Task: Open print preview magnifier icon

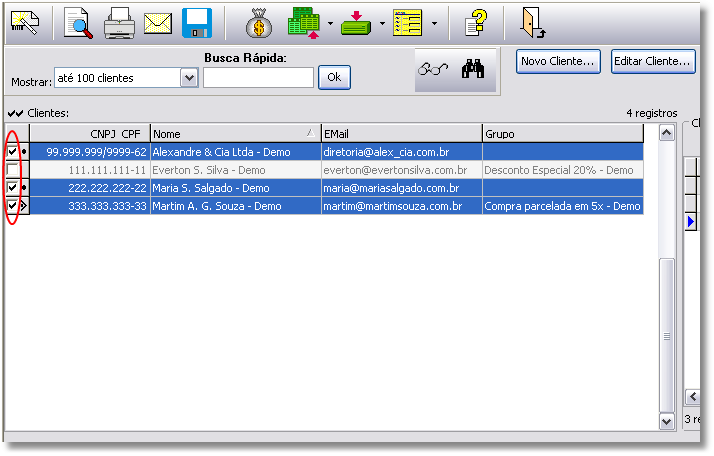Action: (x=78, y=23)
